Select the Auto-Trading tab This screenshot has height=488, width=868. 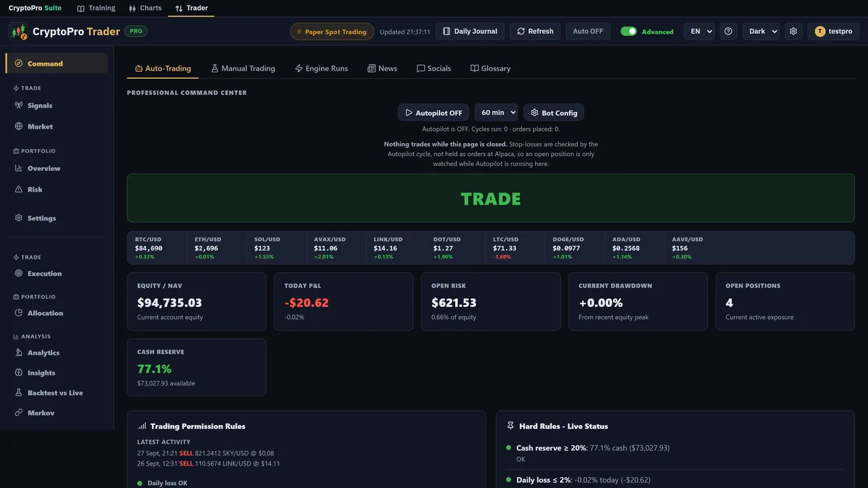[163, 68]
